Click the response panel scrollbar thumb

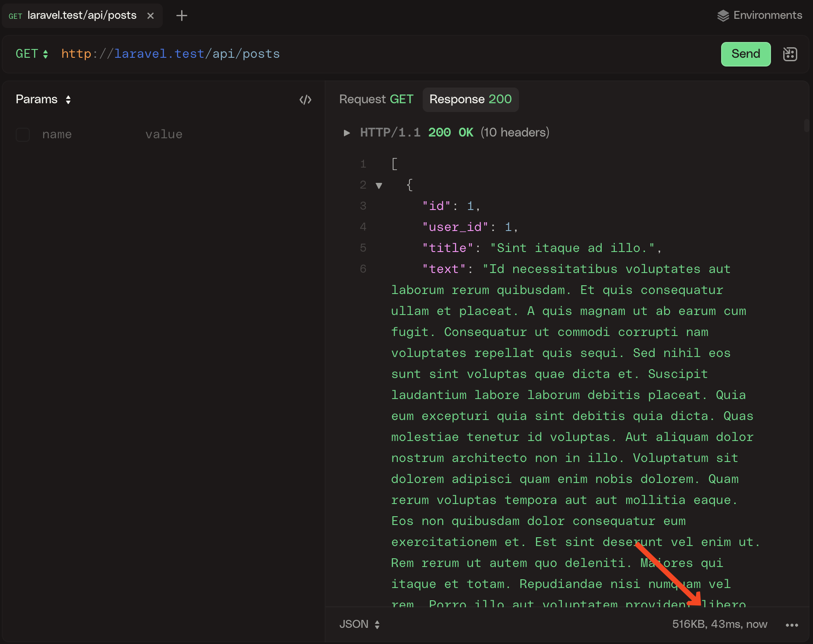pos(806,125)
